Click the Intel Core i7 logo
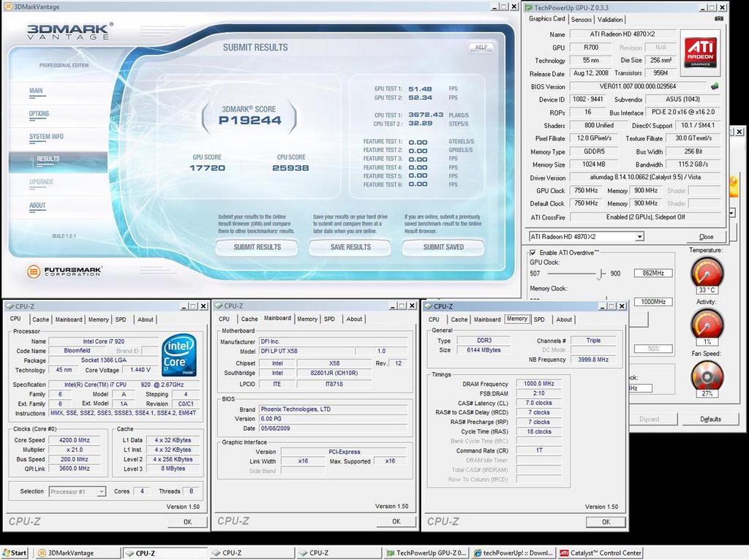Viewport: 749px width, 560px height. 178,355
